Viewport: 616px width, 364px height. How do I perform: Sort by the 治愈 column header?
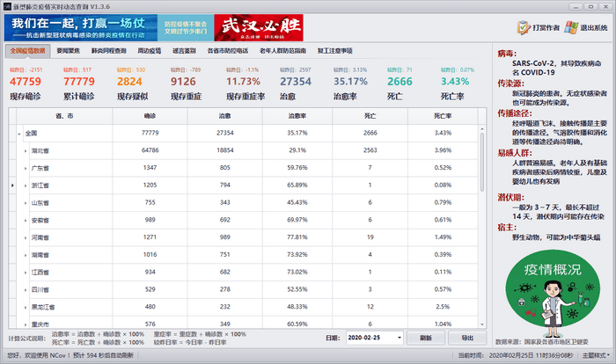[x=224, y=116]
